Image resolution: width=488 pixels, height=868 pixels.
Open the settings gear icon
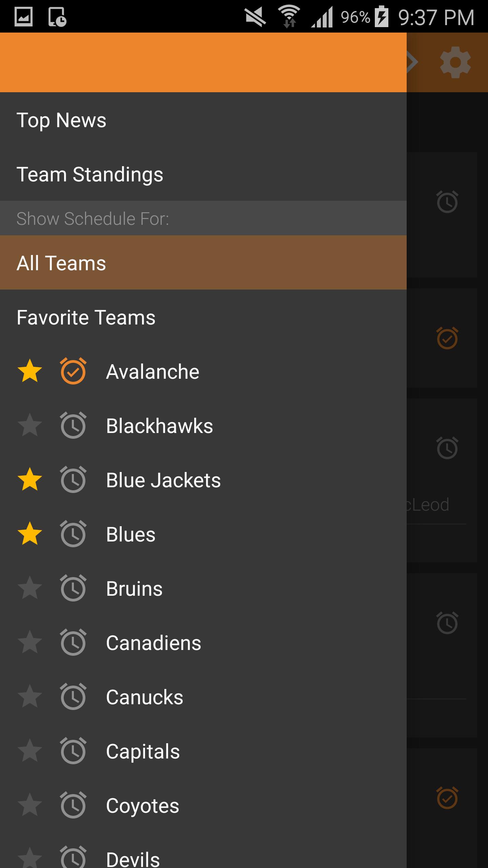tap(455, 62)
